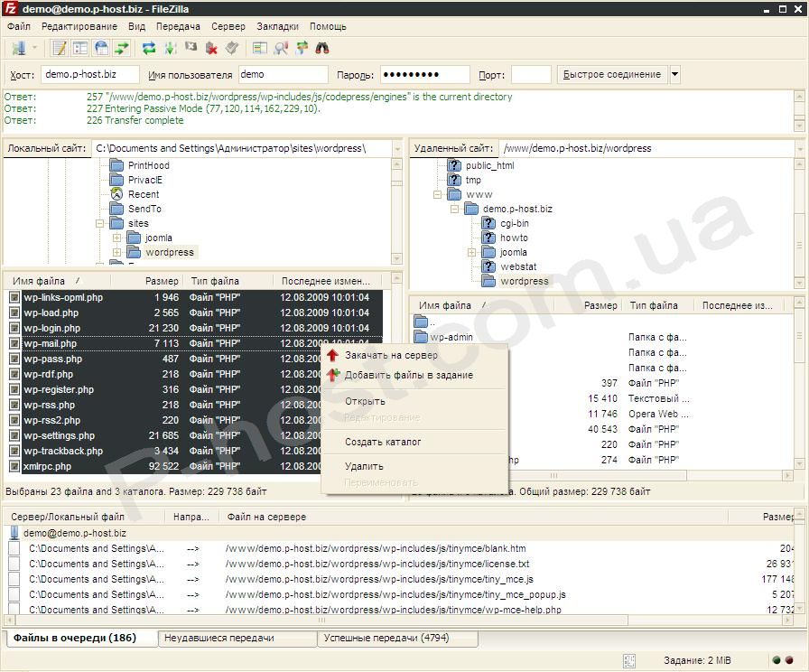Sort queue by Файл на сервере column
Image resolution: width=809 pixels, height=672 pixels.
tap(473, 517)
